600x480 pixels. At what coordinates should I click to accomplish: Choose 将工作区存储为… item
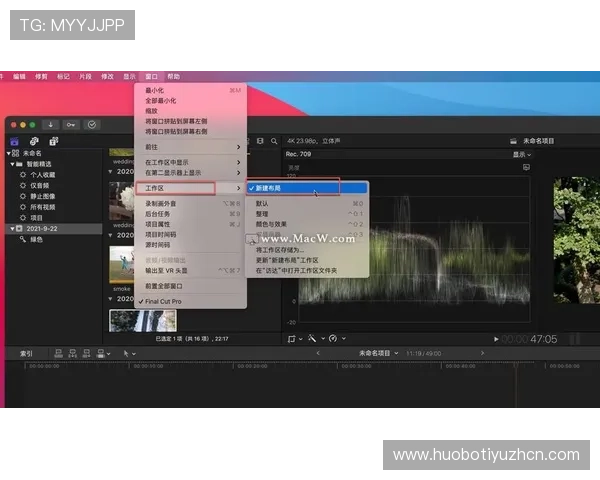point(307,250)
